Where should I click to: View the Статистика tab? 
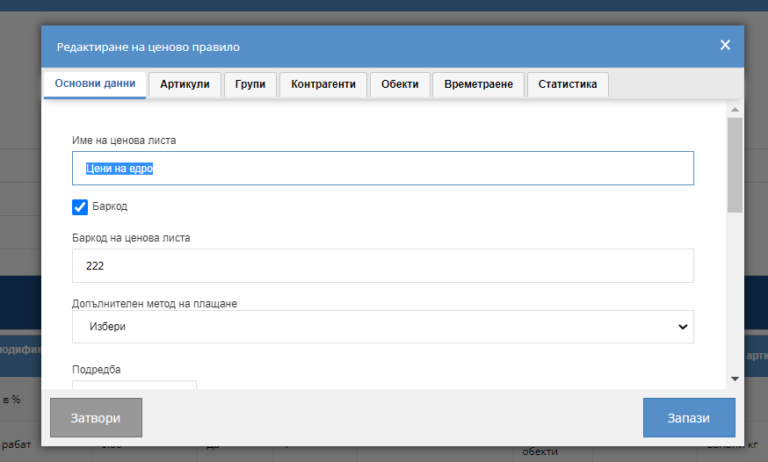tap(567, 85)
